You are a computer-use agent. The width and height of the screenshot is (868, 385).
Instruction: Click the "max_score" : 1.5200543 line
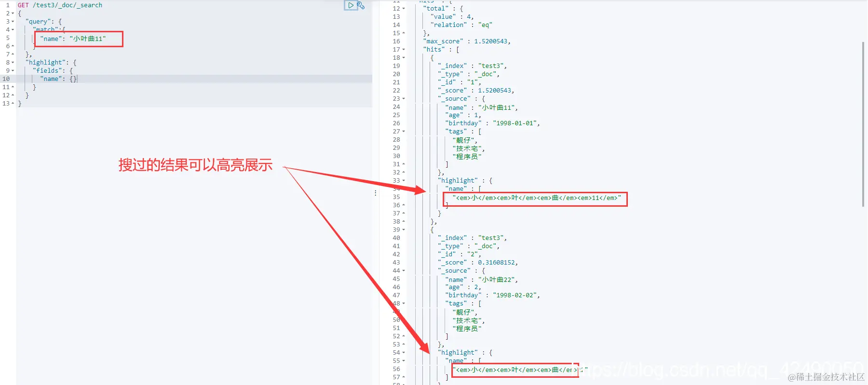(466, 41)
